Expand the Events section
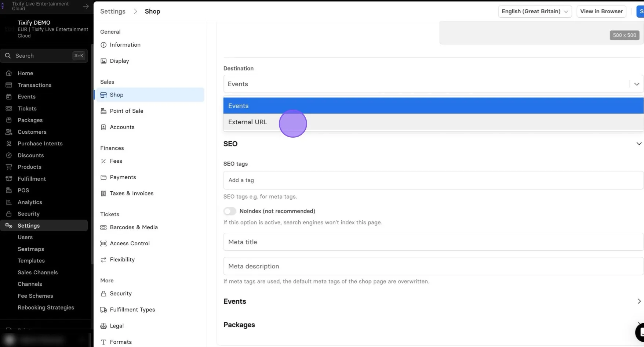The height and width of the screenshot is (347, 644). pos(639,301)
